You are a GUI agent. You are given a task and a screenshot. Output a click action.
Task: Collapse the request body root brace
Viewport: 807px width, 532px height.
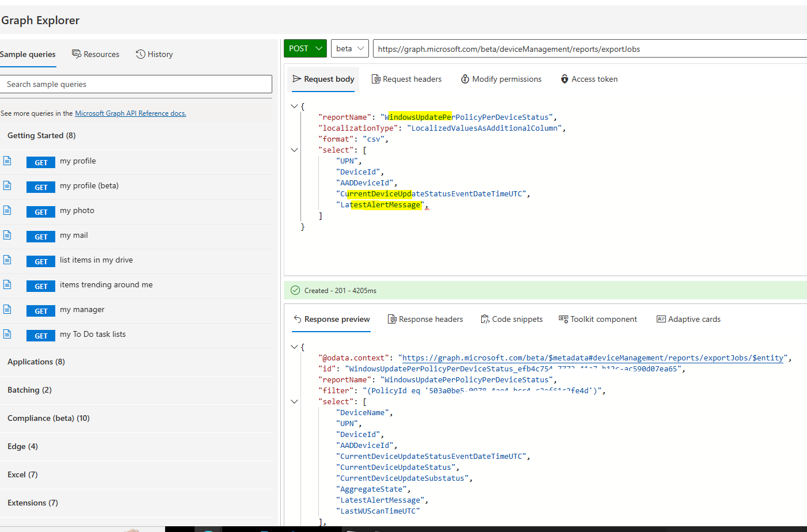click(294, 106)
